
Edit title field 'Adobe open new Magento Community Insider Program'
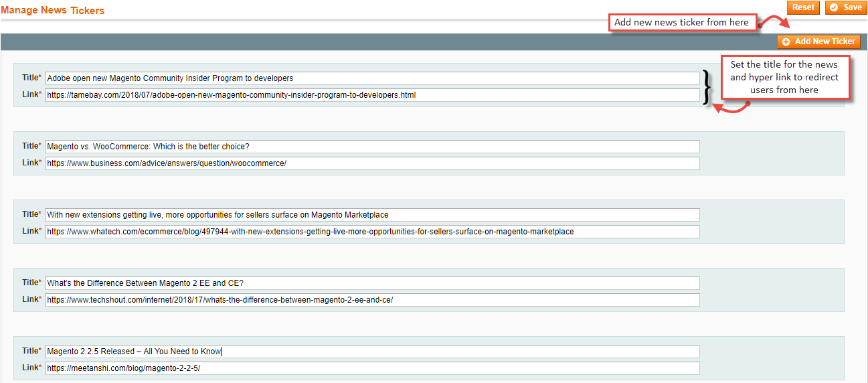click(x=372, y=78)
